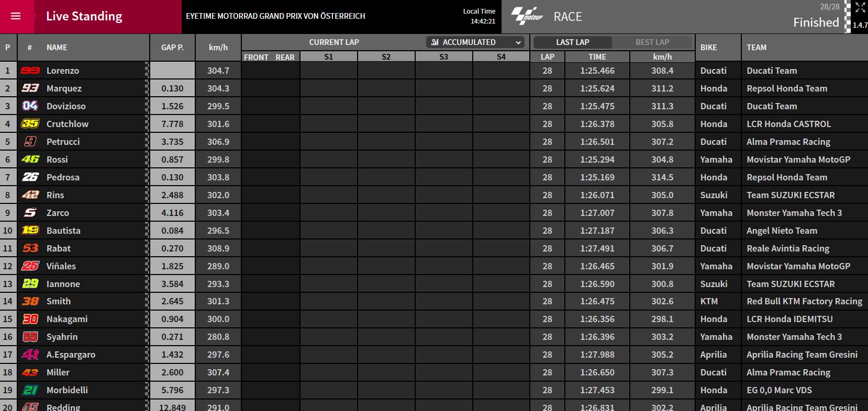868x411 pixels.
Task: Select the LAST LAP toggle
Action: coord(572,42)
